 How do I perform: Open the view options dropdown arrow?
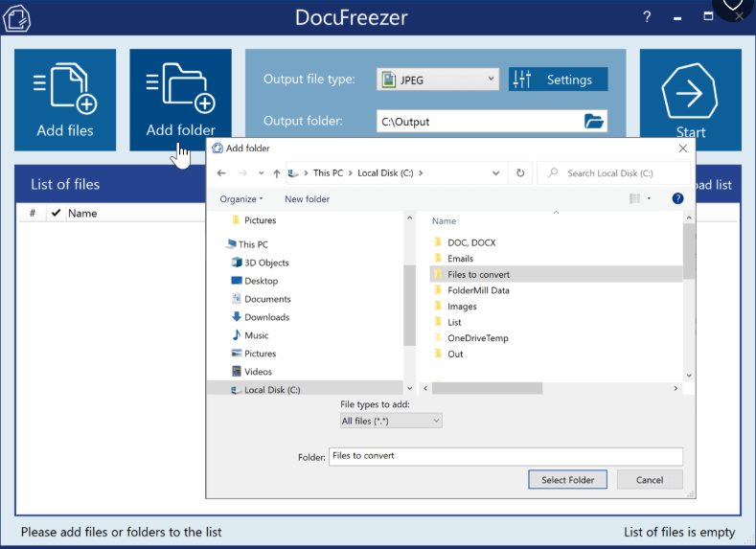[x=649, y=198]
